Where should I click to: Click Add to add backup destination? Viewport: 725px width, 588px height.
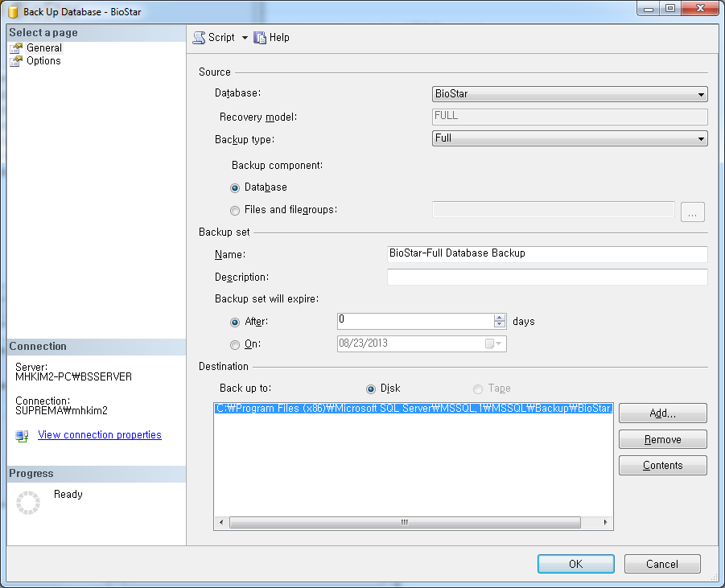(x=662, y=413)
